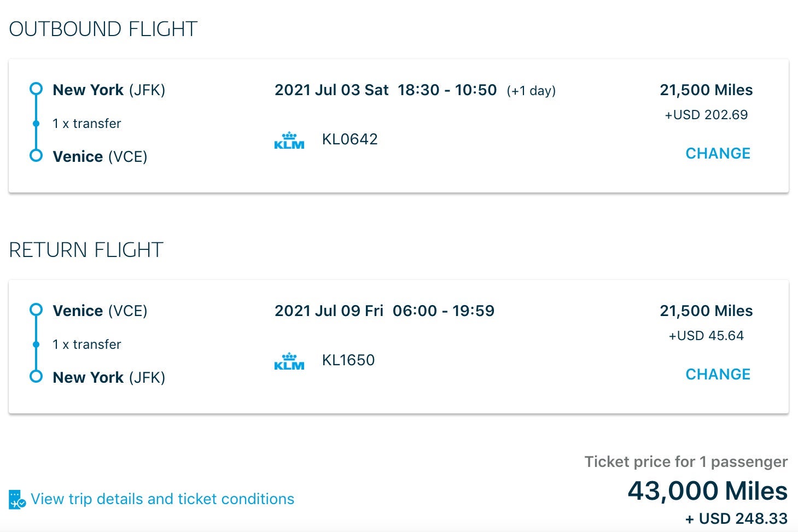Viewport: 798px width, 532px height.
Task: Click the KLM logo on return flight
Action: [x=289, y=361]
